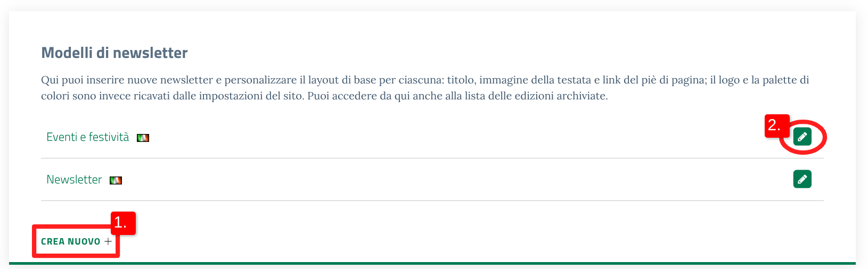
Task: Click "immagine della testata" in the description
Action: point(535,80)
